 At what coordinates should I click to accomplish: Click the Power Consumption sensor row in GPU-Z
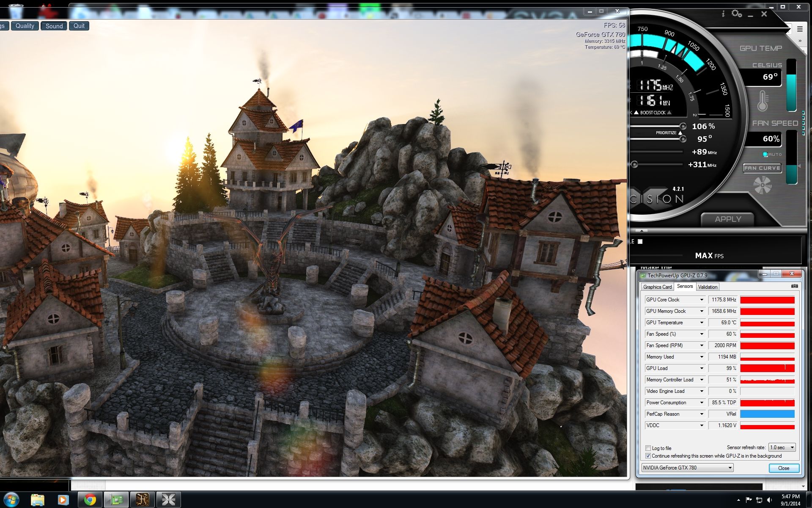(672, 403)
